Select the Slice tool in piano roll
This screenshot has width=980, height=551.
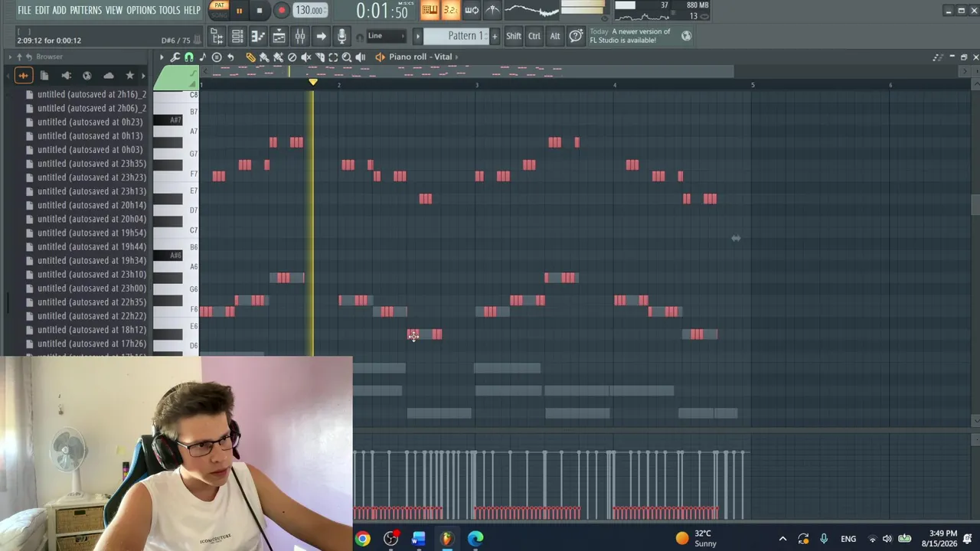click(319, 57)
